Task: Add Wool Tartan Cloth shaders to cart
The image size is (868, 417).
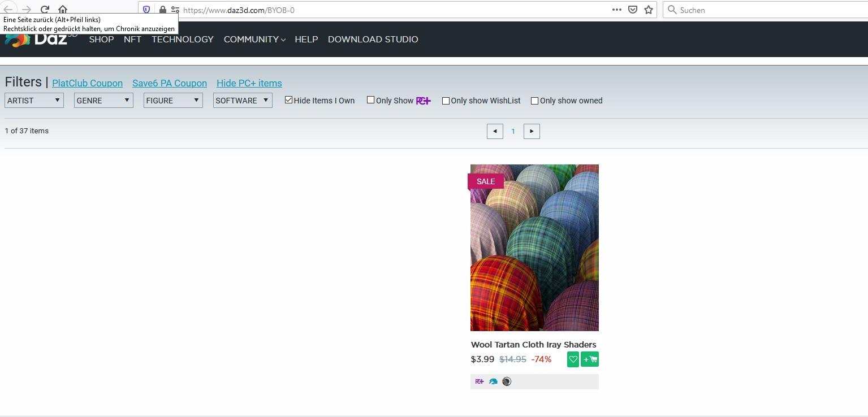Action: pyautogui.click(x=590, y=359)
